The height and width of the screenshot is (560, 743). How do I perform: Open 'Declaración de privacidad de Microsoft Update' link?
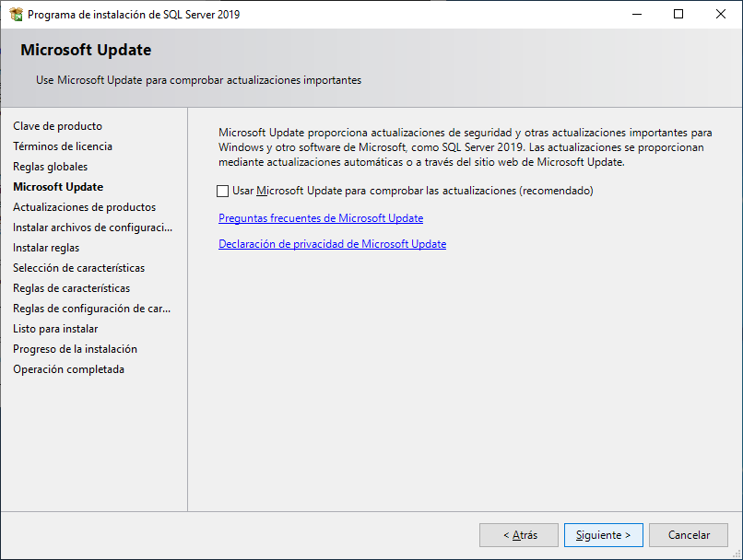pyautogui.click(x=332, y=243)
